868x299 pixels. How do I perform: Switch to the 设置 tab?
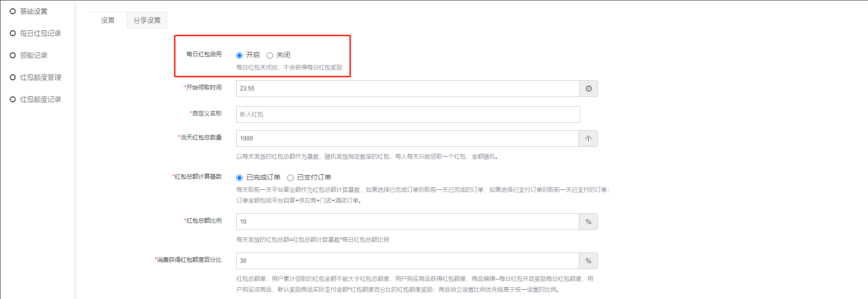coord(108,20)
